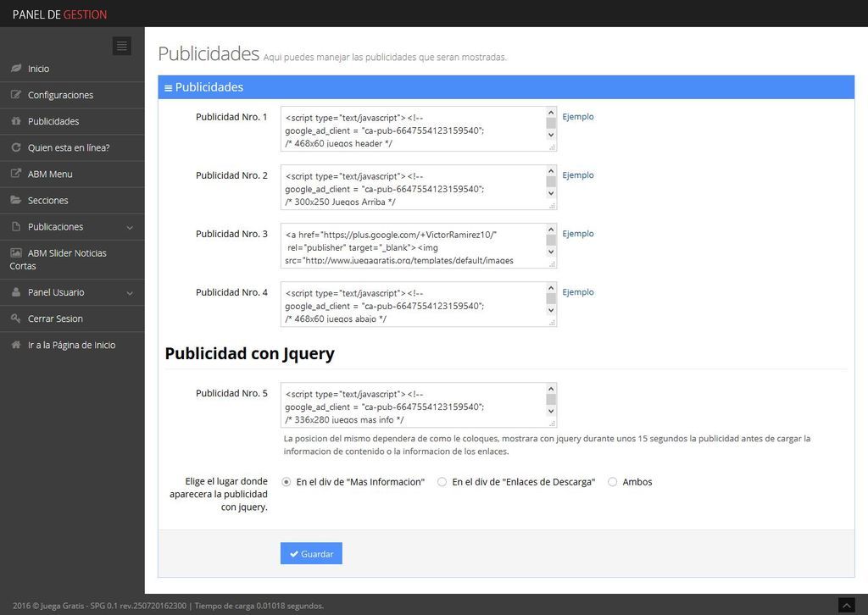Image resolution: width=868 pixels, height=615 pixels.
Task: Click the scroll-to-top arrow in footer
Action: pyautogui.click(x=846, y=606)
